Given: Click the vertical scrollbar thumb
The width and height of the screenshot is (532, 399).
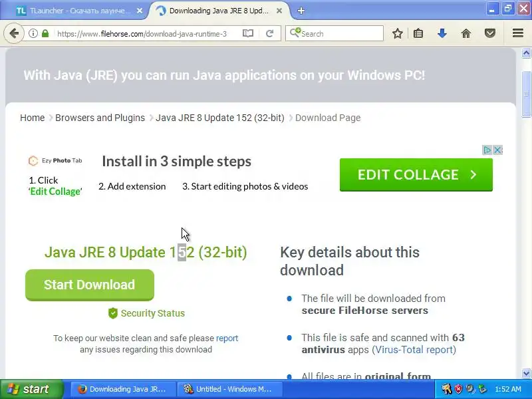Looking at the screenshot, I should tap(526, 94).
